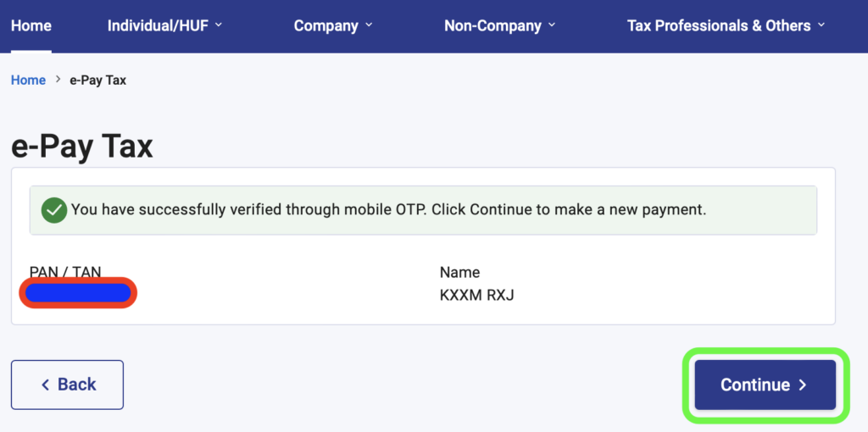Click the right chevron inside Continue button
Image resolution: width=868 pixels, height=432 pixels.
(x=804, y=385)
